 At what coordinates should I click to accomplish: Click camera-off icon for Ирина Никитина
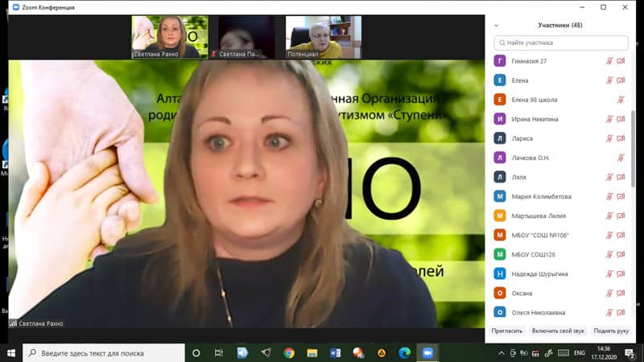pyautogui.click(x=621, y=119)
